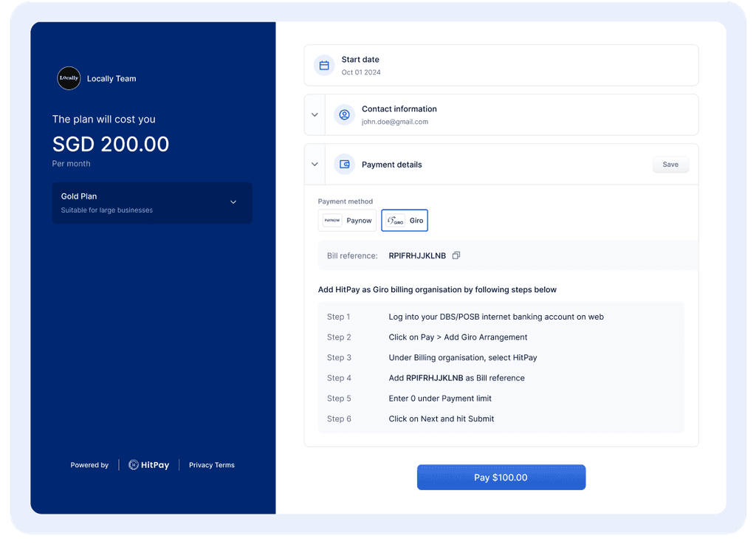Image resolution: width=756 pixels, height=558 pixels.
Task: Open the Contact information panel header
Action: 399,109
